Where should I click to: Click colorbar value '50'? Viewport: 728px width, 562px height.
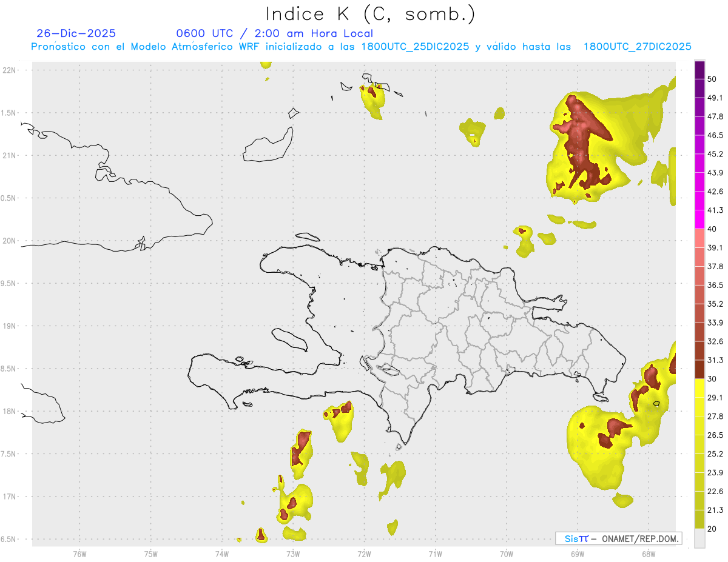click(712, 79)
